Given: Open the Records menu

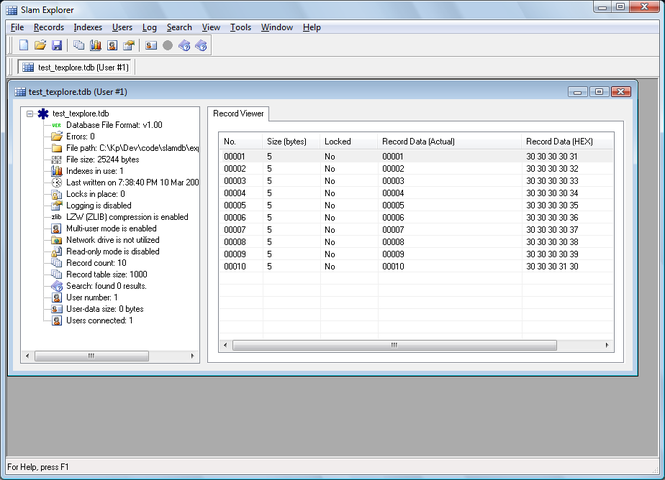Looking at the screenshot, I should point(49,27).
